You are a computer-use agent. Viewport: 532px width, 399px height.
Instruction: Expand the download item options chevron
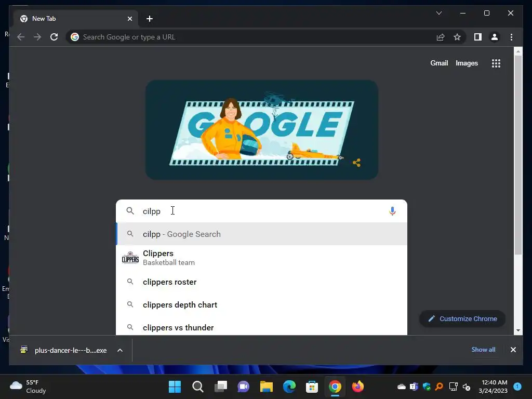120,350
